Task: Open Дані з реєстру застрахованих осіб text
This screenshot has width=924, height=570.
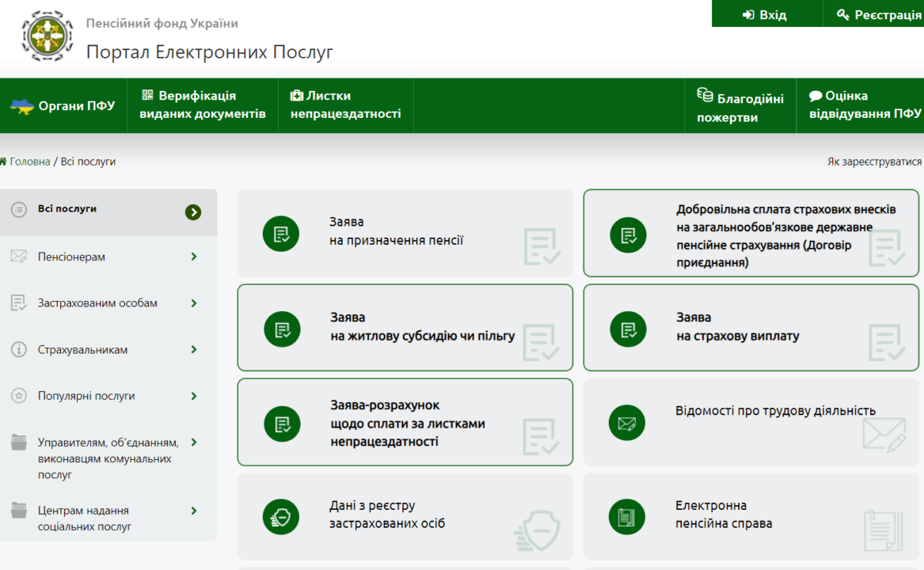Action: [x=386, y=514]
